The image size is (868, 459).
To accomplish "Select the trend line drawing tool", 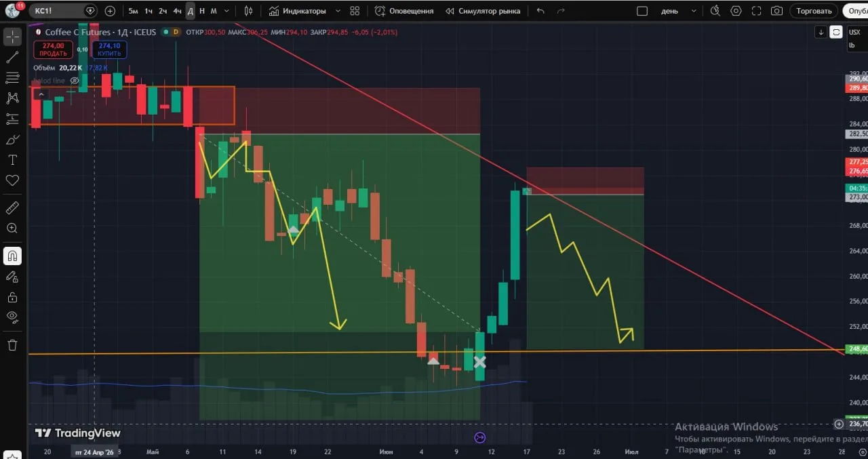I will [x=12, y=57].
